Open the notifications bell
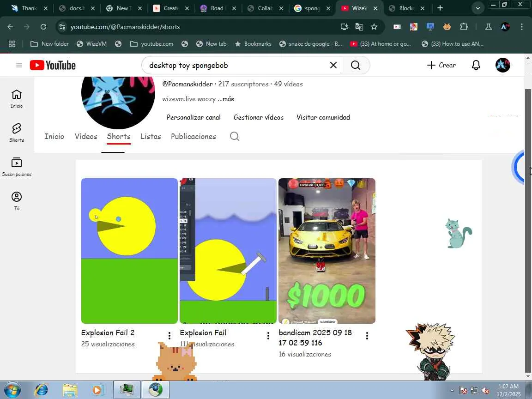532x399 pixels. (x=476, y=65)
